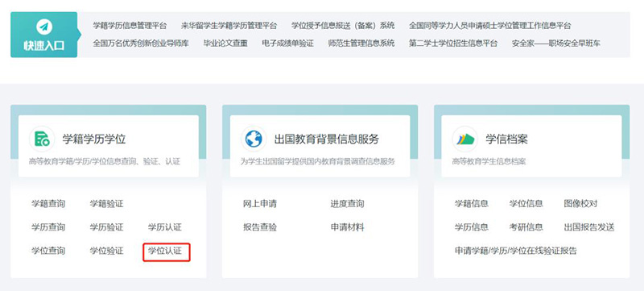Open 电子成绩单验证 quick link
644x291 pixels.
tap(288, 44)
